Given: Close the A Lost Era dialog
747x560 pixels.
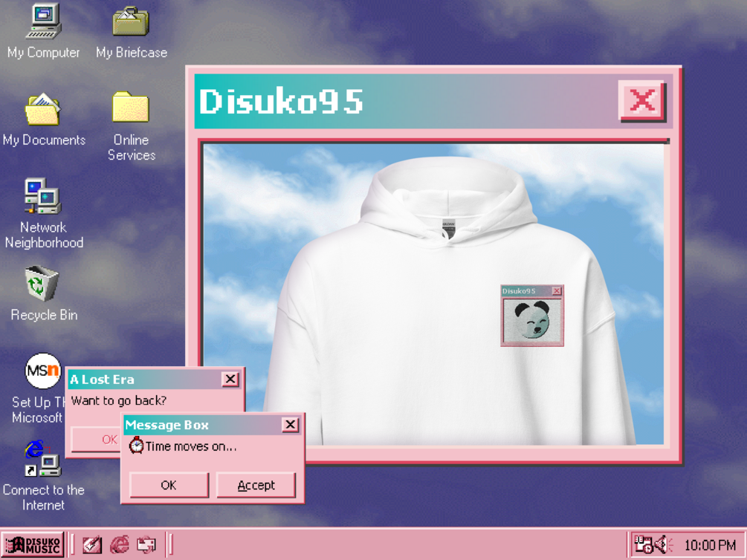Looking at the screenshot, I should click(x=230, y=379).
